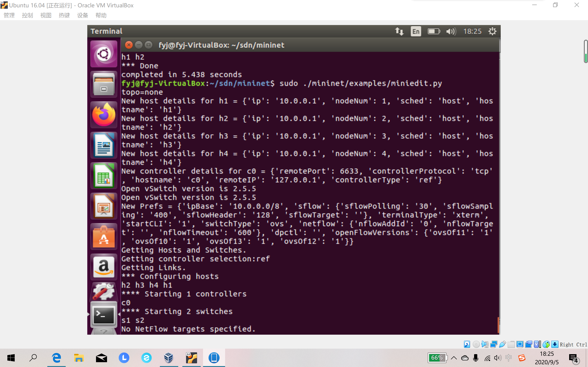Click the Amazon launcher icon
This screenshot has width=588, height=367.
(x=104, y=267)
